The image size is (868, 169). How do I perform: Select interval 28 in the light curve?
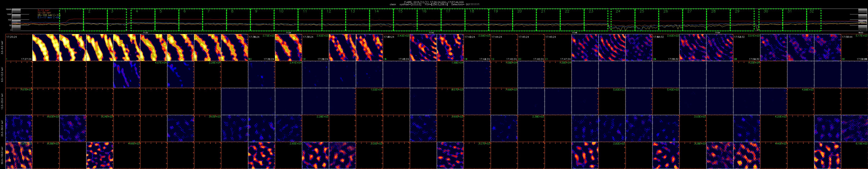713,11
